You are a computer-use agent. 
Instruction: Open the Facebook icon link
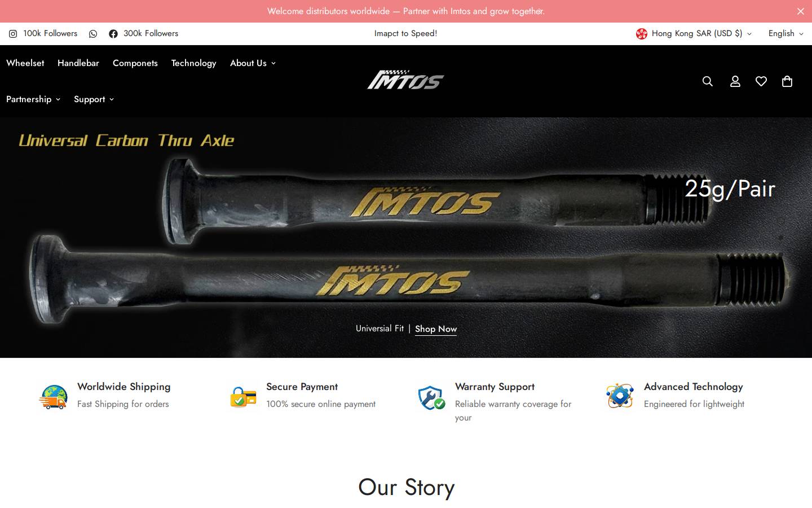(x=113, y=34)
